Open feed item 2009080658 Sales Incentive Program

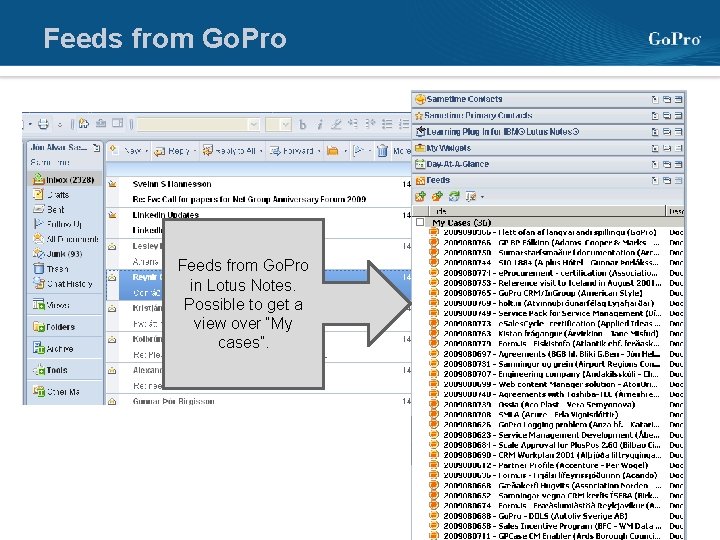(x=545, y=526)
